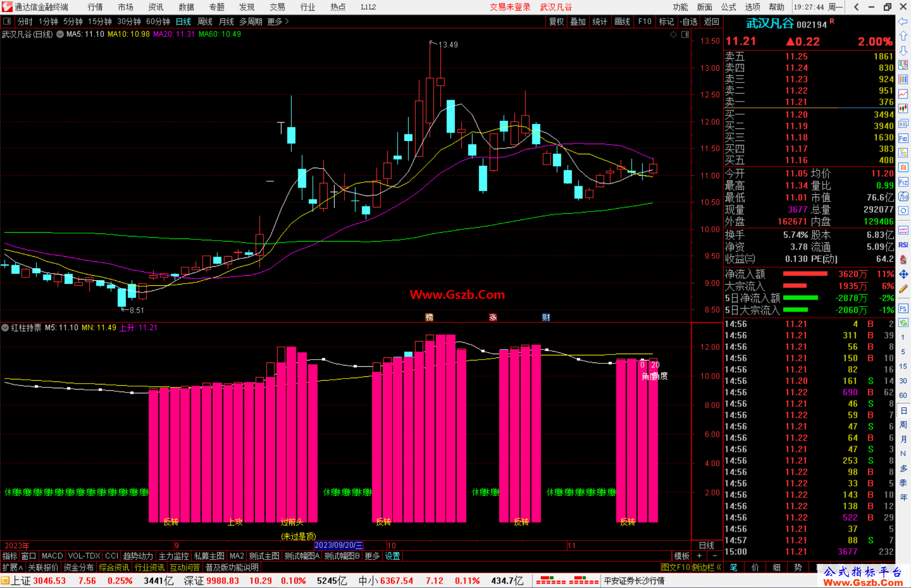The height and width of the screenshot is (588, 911).
Task: Click the F10 company info sidebar icon
Action: point(903,138)
